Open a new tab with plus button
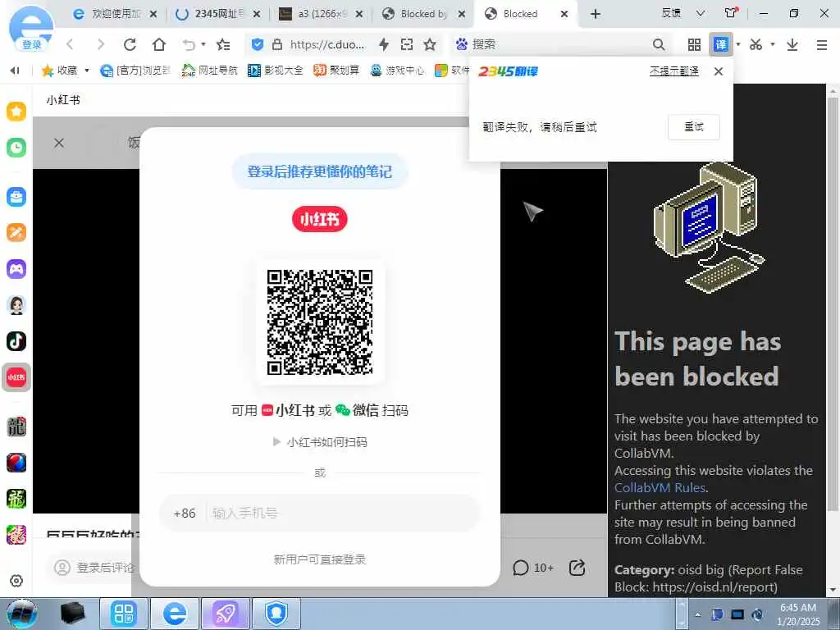Screen dimensions: 840x630 (x=596, y=14)
